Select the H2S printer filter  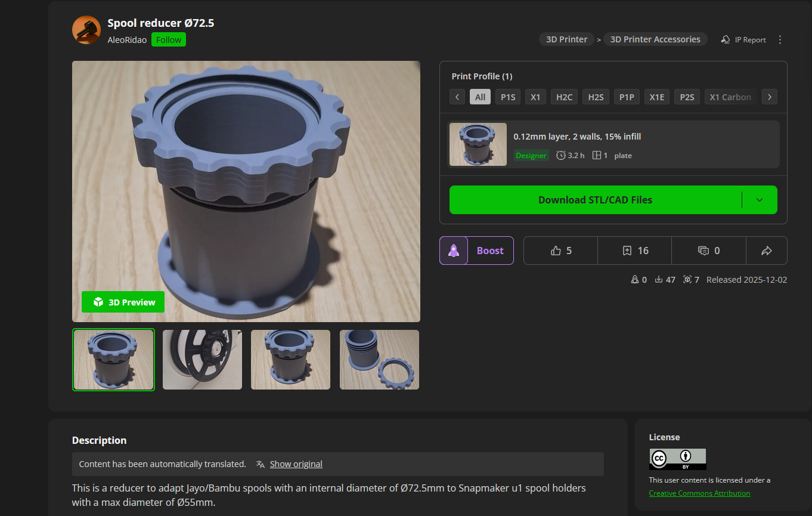596,97
